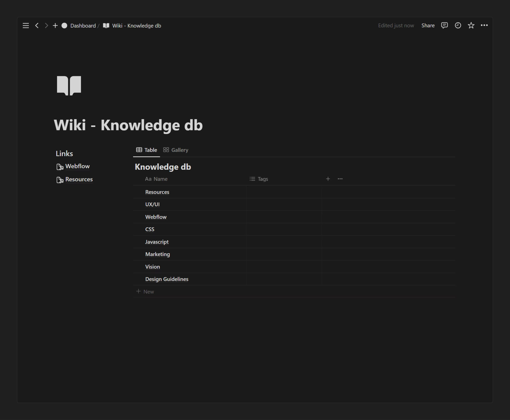View page history with the clock icon

458,25
